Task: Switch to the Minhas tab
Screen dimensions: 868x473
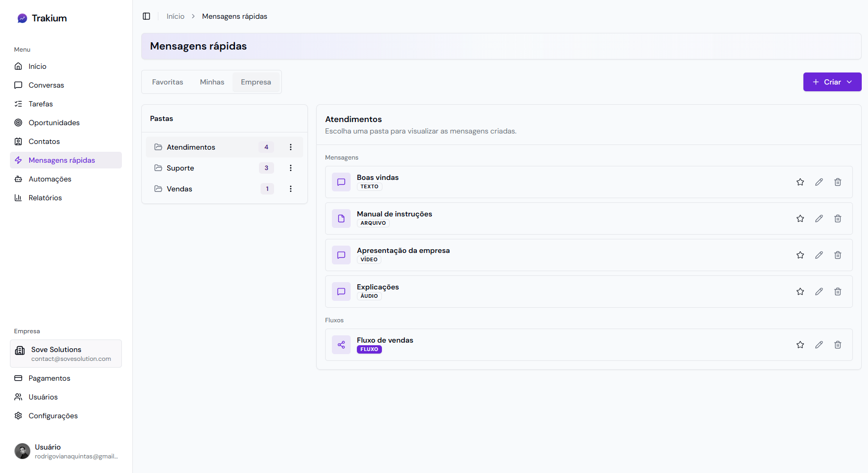Action: tap(212, 82)
